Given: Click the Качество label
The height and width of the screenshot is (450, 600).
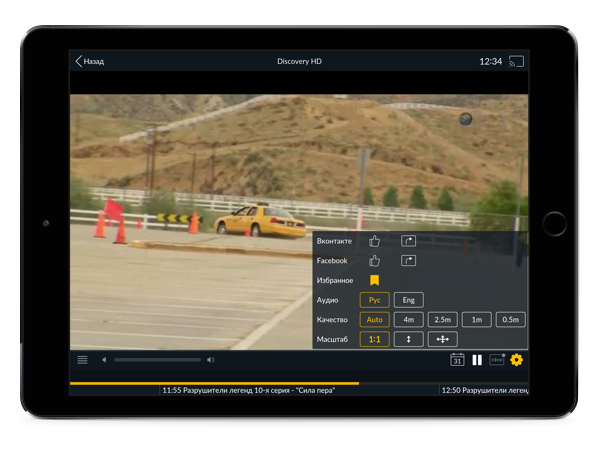Looking at the screenshot, I should click(x=332, y=320).
